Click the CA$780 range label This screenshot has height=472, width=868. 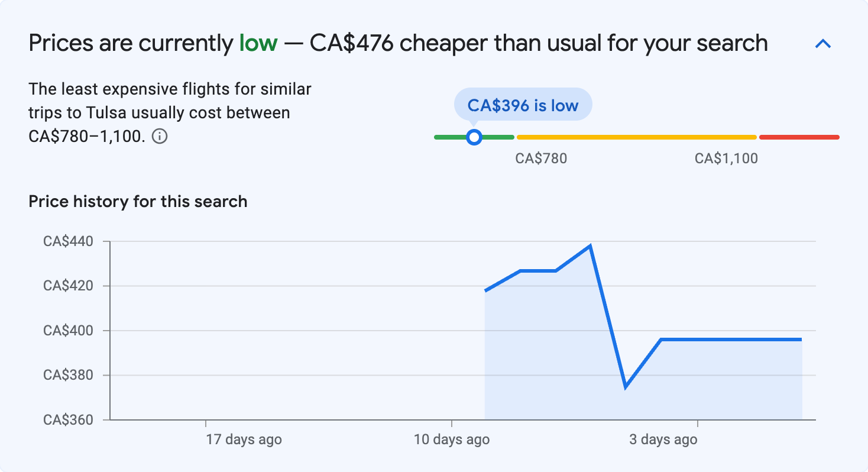(541, 159)
